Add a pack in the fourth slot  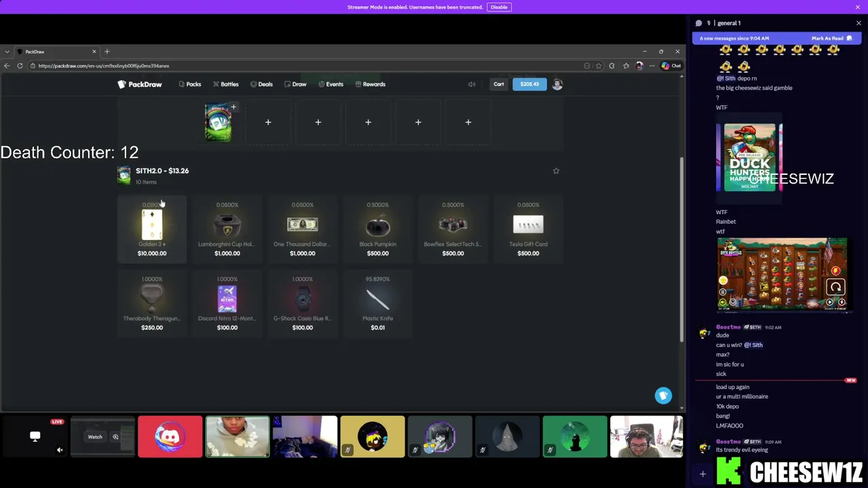(x=368, y=123)
